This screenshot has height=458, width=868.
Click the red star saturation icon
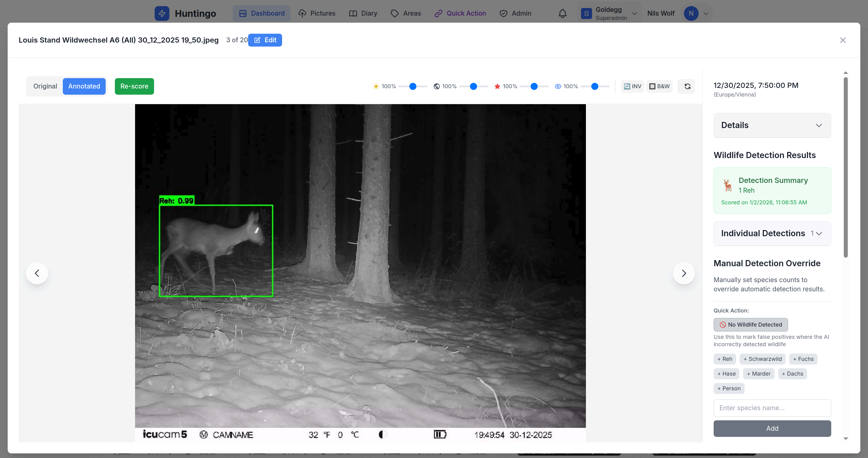[x=497, y=87]
